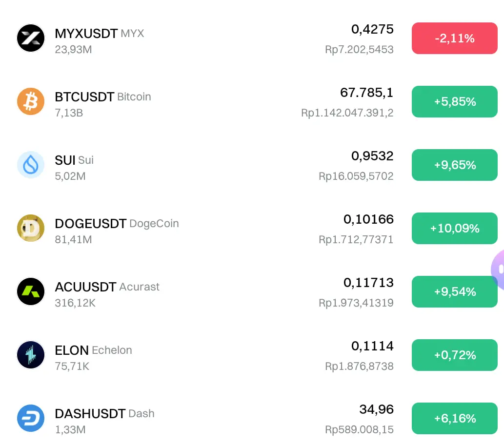Viewport: 504px width, 444px height.
Task: Tap the orange Bitcoin logo icon
Action: pyautogui.click(x=31, y=101)
